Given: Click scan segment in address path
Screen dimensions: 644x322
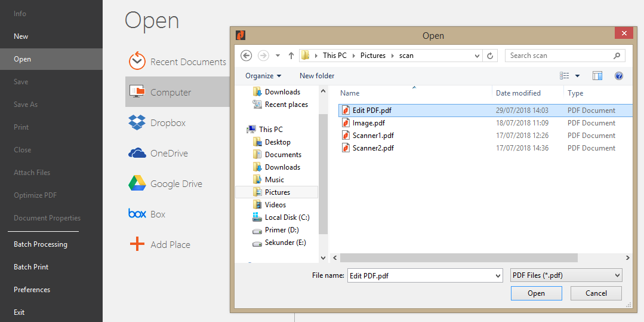Looking at the screenshot, I should [406, 56].
